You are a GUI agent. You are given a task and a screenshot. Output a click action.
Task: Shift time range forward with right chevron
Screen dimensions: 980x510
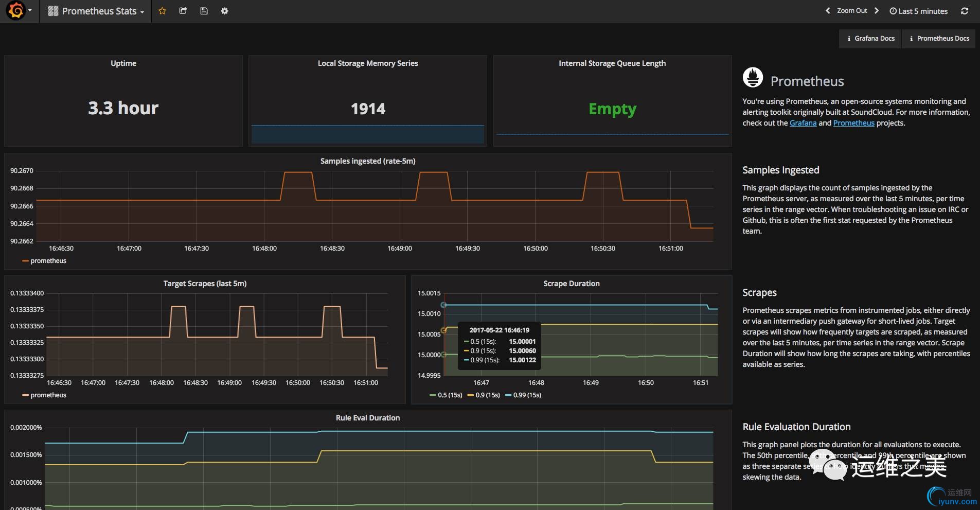pyautogui.click(x=877, y=11)
